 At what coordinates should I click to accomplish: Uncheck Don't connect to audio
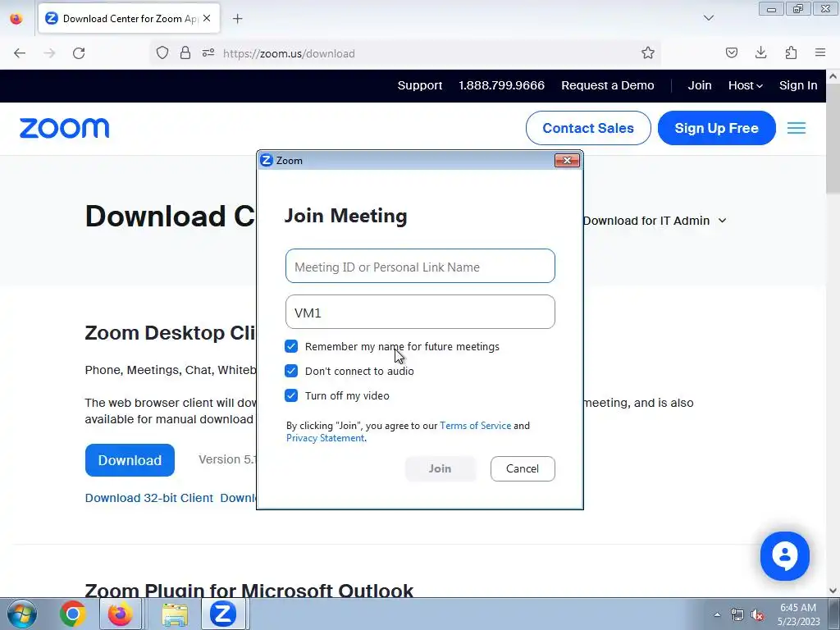[x=291, y=371]
